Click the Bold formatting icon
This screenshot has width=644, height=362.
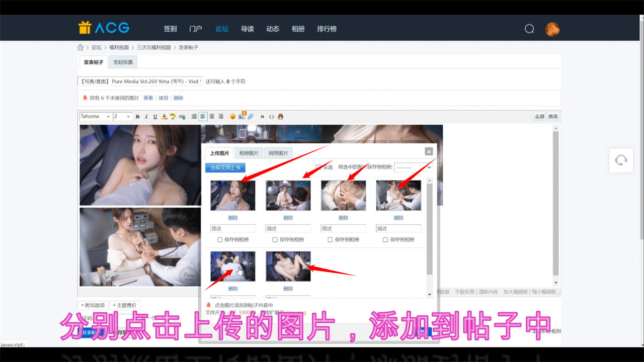tap(138, 117)
